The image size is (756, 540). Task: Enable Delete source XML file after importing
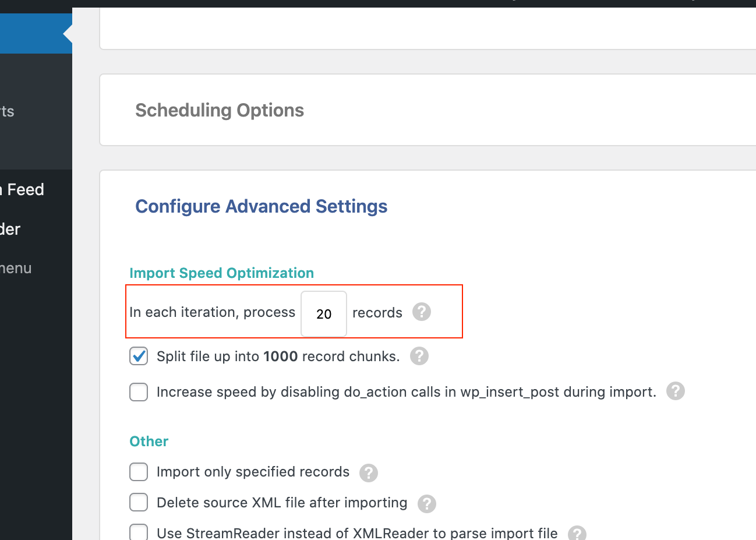pyautogui.click(x=139, y=502)
